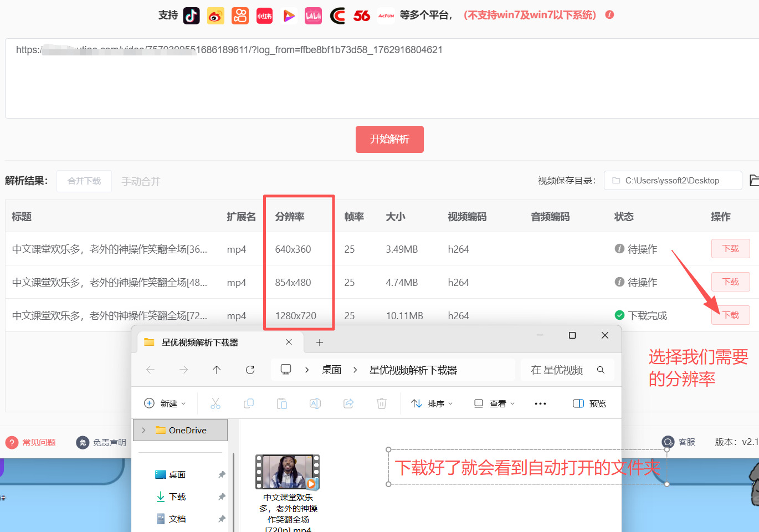The width and height of the screenshot is (759, 532).
Task: Open the three-dots more options menu
Action: click(540, 403)
